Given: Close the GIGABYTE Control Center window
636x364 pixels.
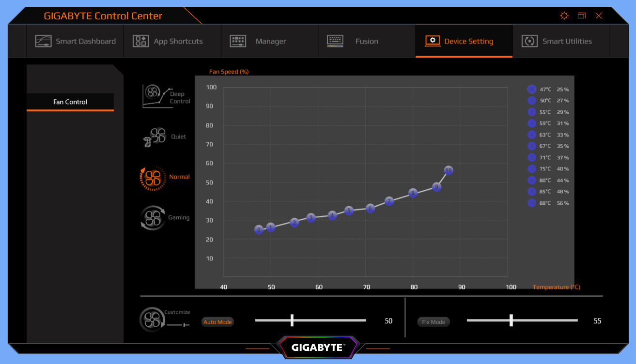Looking at the screenshot, I should (599, 15).
